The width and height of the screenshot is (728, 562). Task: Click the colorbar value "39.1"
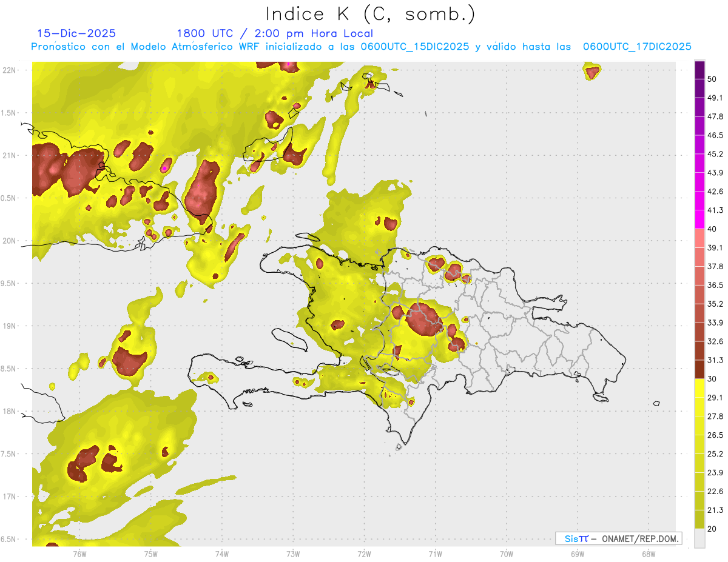[x=715, y=248]
